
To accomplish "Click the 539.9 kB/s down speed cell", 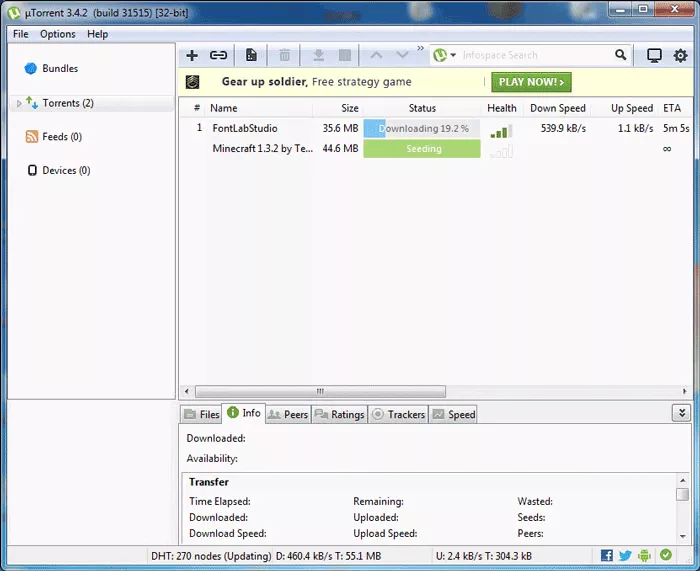I will (563, 128).
